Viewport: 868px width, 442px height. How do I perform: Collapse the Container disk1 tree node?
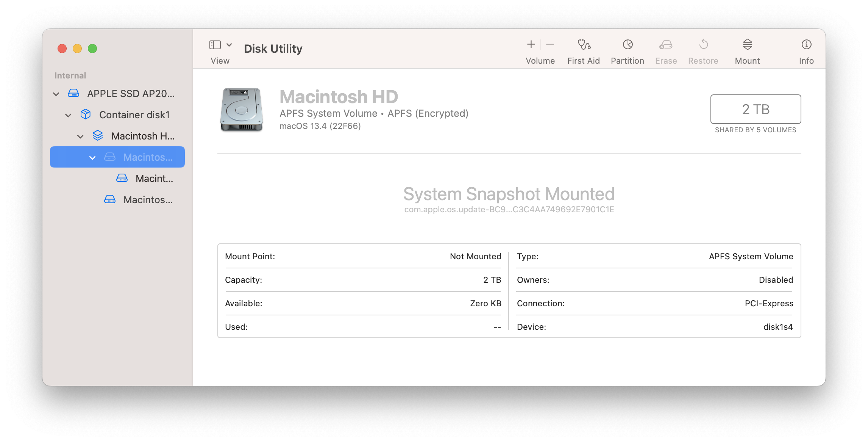[68, 115]
